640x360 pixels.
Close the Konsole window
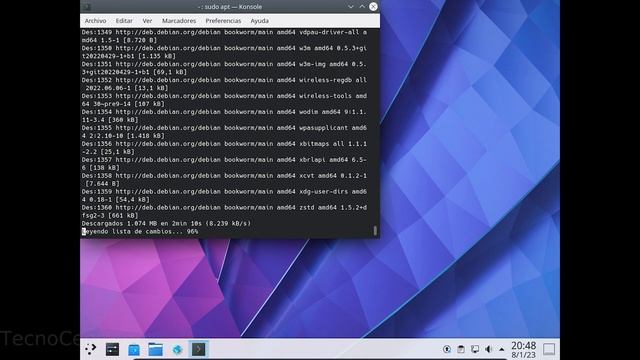pos(373,7)
